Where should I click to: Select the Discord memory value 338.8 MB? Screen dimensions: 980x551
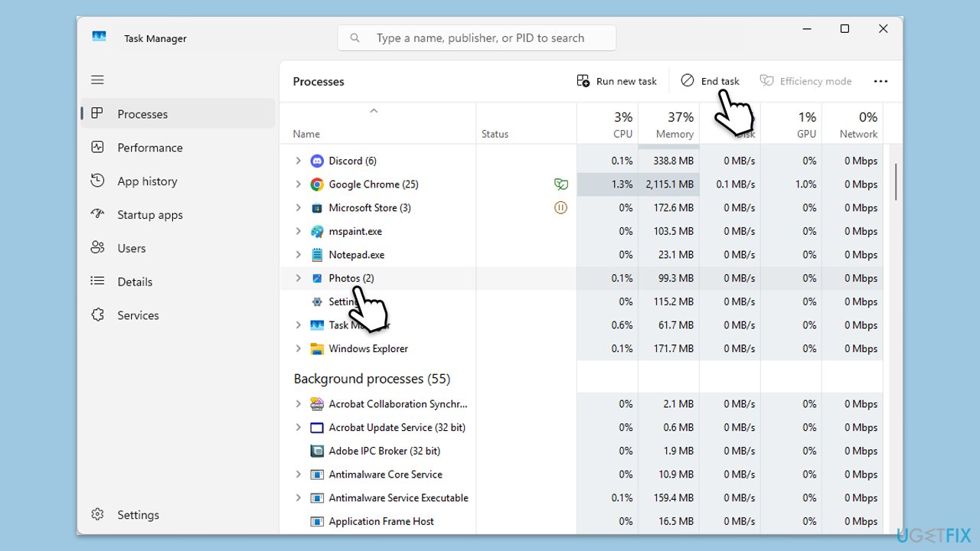668,161
